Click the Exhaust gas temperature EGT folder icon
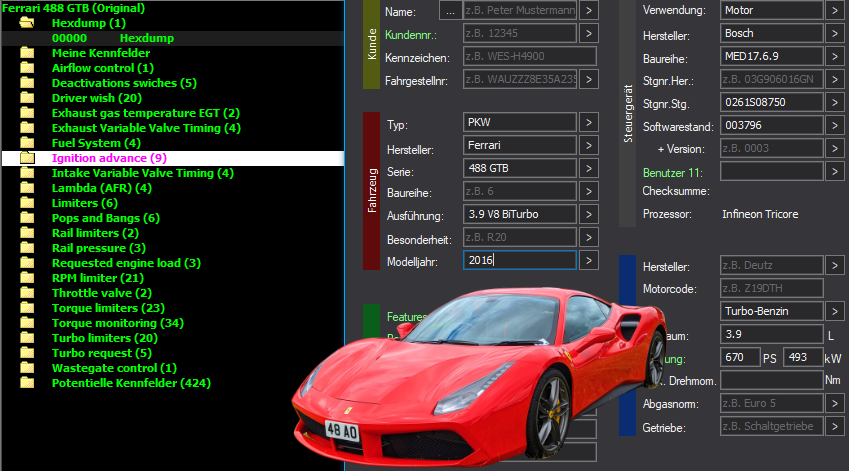This screenshot has width=849, height=471. pyautogui.click(x=27, y=113)
